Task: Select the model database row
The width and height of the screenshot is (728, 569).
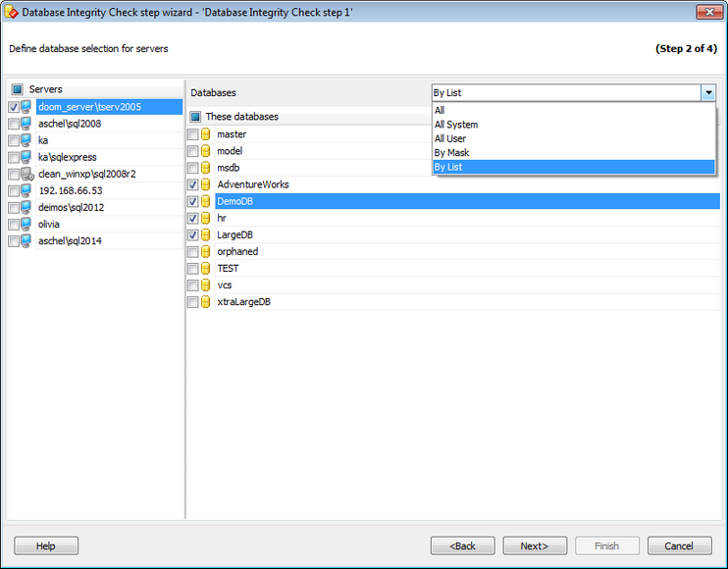Action: pyautogui.click(x=323, y=151)
